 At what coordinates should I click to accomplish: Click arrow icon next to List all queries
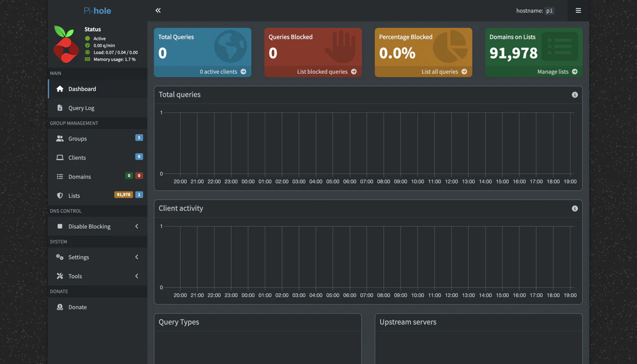coord(464,72)
